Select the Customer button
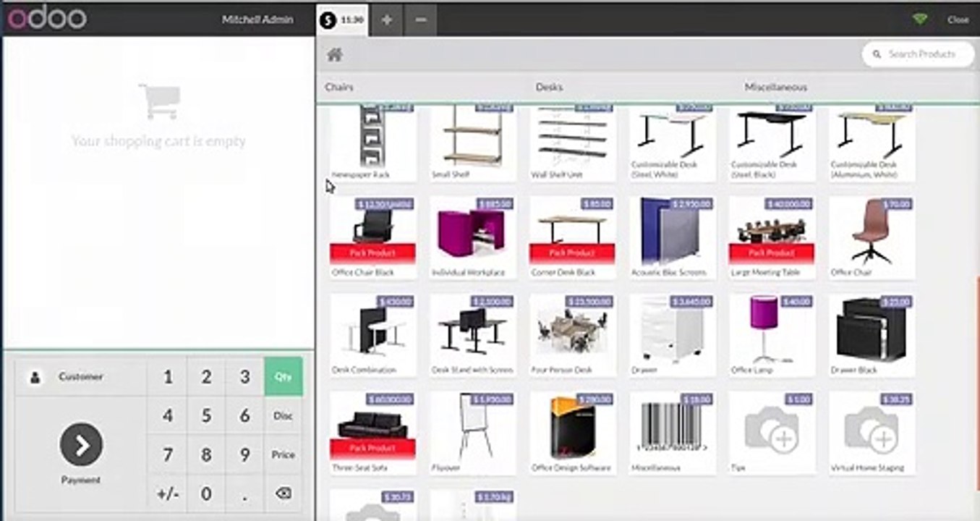This screenshot has width=980, height=521. [x=80, y=377]
